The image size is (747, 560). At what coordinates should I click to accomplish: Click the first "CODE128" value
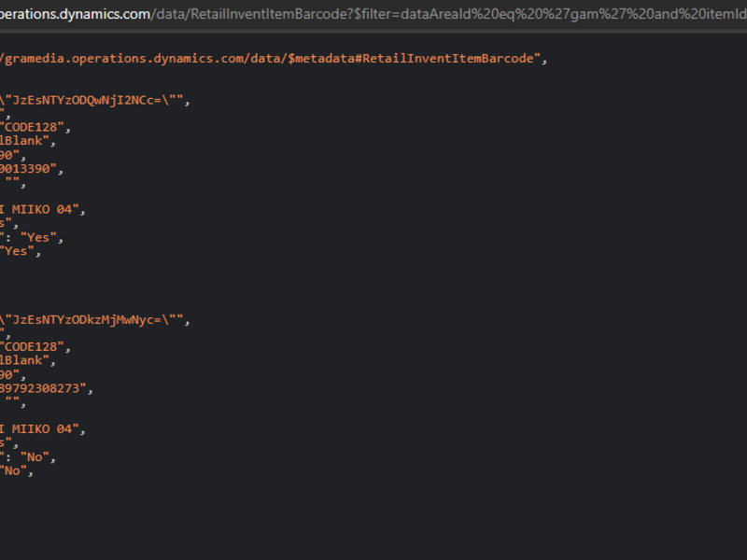coord(35,128)
